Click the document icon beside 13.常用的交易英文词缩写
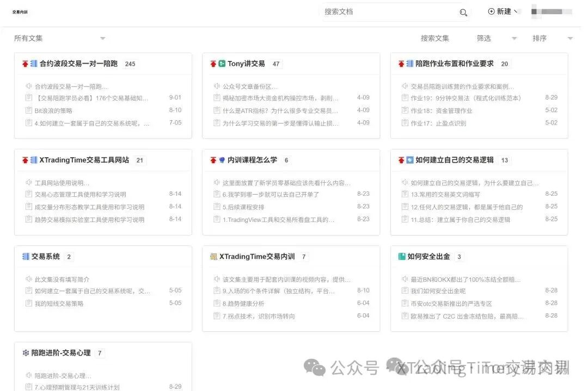The height and width of the screenshot is (391, 588). click(405, 194)
